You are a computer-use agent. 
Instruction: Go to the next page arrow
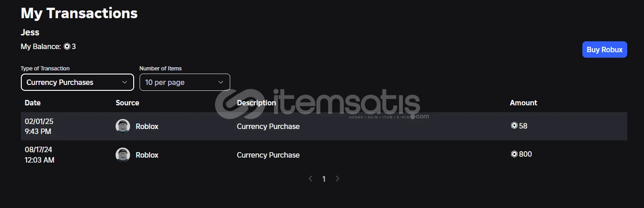(x=337, y=179)
